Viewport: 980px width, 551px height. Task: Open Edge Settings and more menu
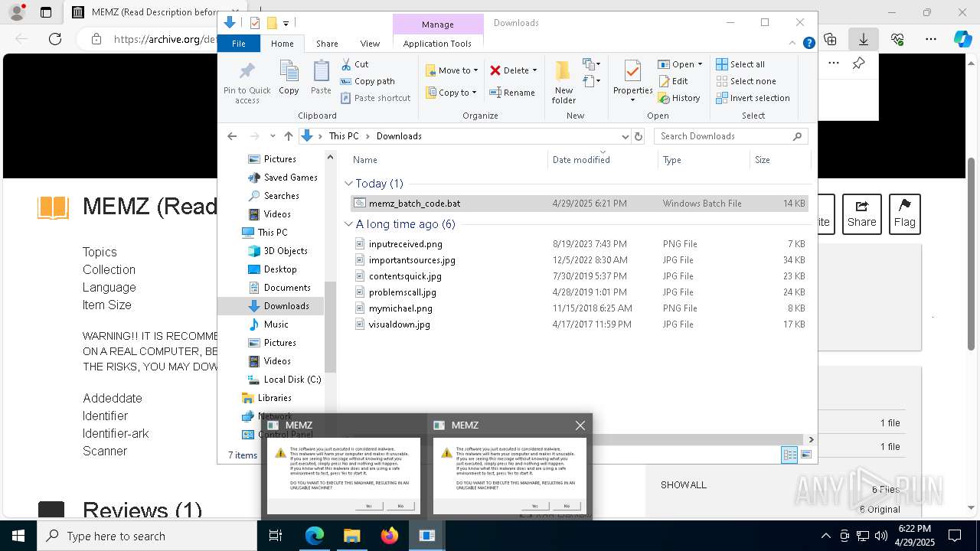[x=930, y=39]
